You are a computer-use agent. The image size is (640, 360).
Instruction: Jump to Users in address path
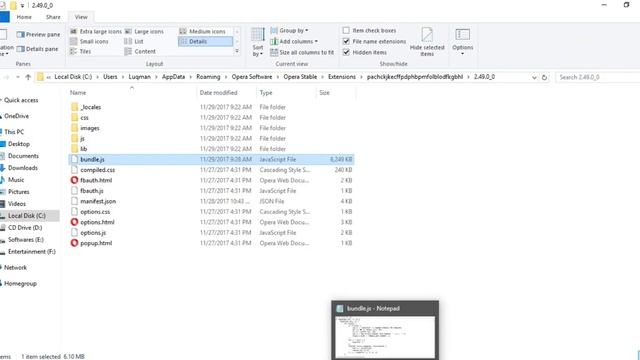pos(110,77)
